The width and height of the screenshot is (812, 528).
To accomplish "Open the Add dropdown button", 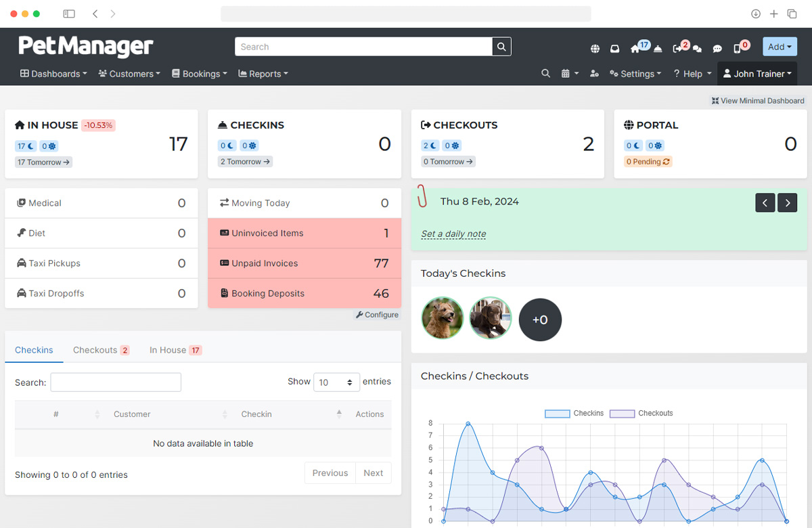I will click(780, 47).
